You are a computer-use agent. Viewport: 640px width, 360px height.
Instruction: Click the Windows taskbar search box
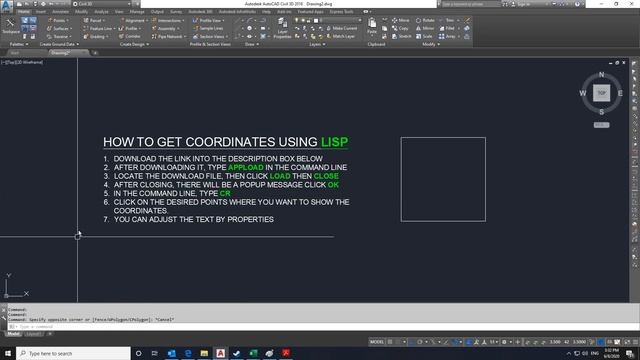[x=73, y=353]
